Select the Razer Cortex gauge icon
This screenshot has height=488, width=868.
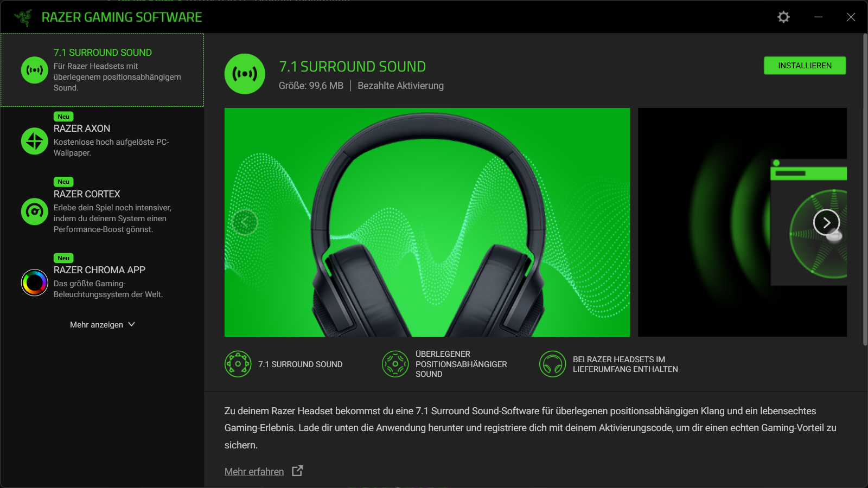pos(35,211)
